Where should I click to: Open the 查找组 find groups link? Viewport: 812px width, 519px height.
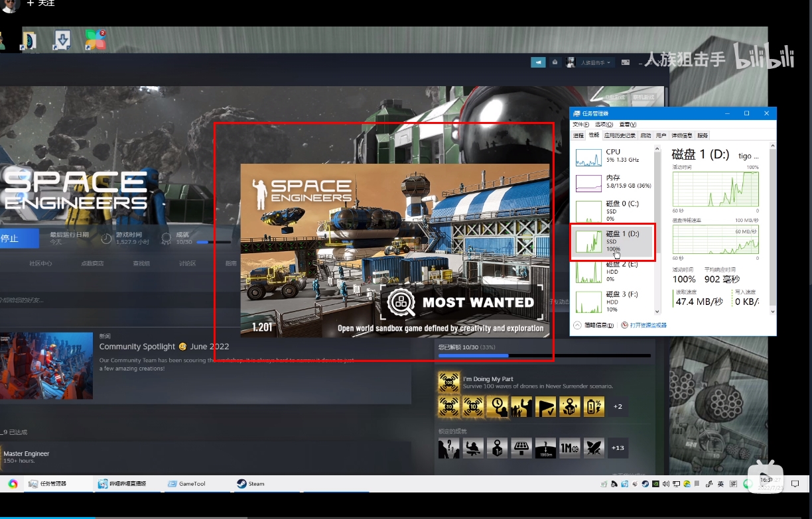tap(141, 263)
